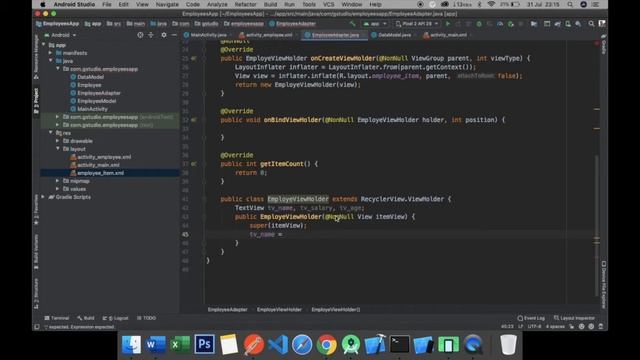
Task: Toggle the Resource Manager side tool window
Action: [36, 57]
